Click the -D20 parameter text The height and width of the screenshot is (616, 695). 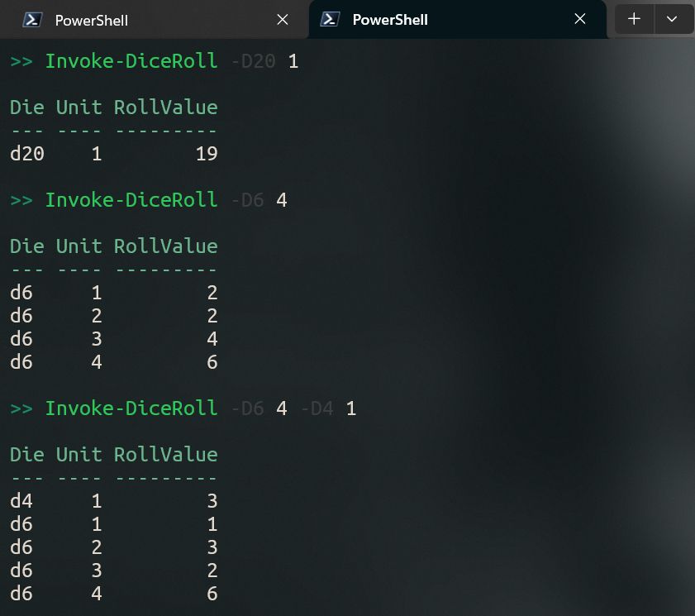254,61
